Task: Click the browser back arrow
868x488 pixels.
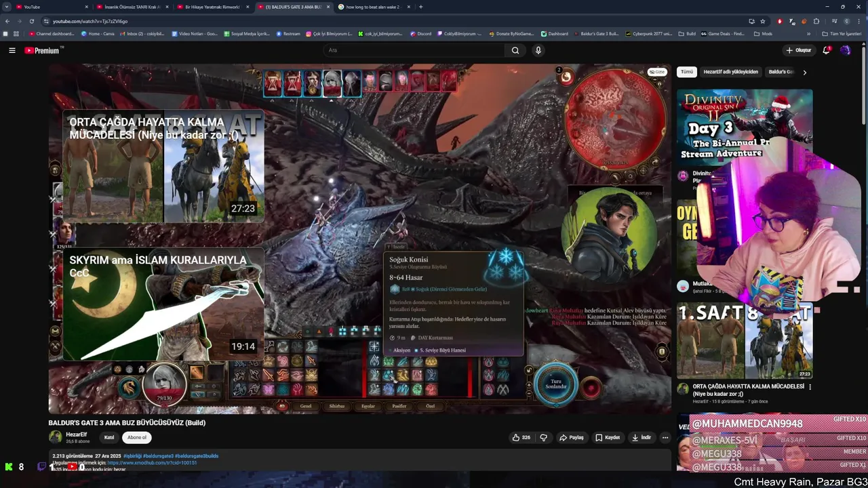Action: [7, 21]
